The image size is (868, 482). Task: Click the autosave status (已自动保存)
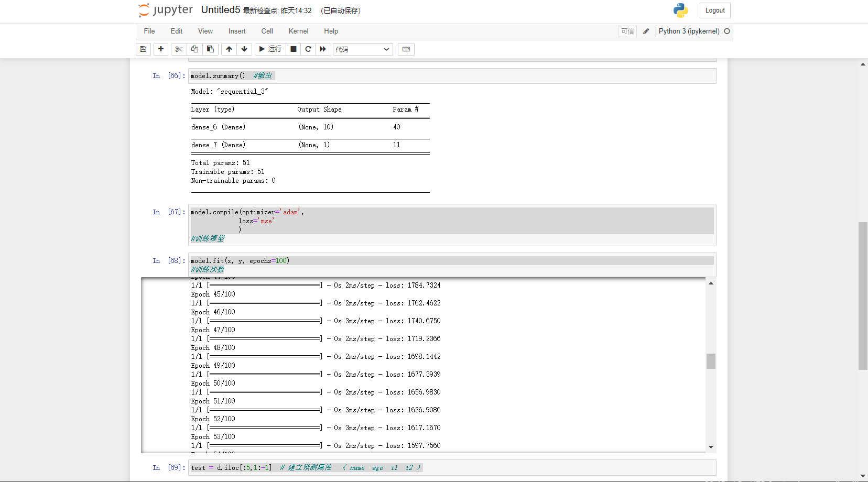(341, 11)
